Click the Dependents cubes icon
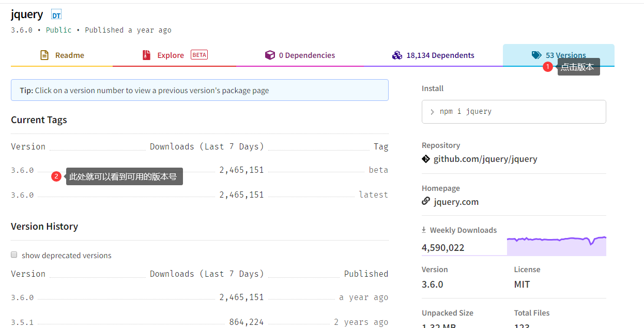644x328 pixels. pos(397,55)
